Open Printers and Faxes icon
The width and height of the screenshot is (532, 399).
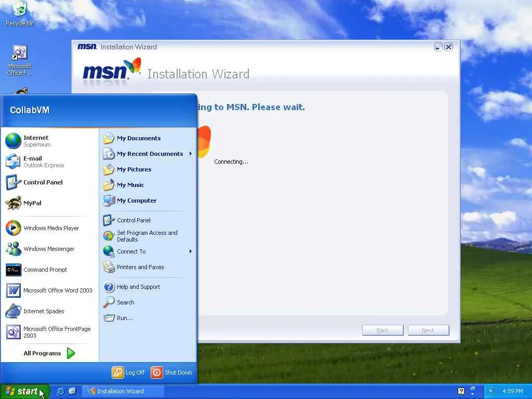109,267
